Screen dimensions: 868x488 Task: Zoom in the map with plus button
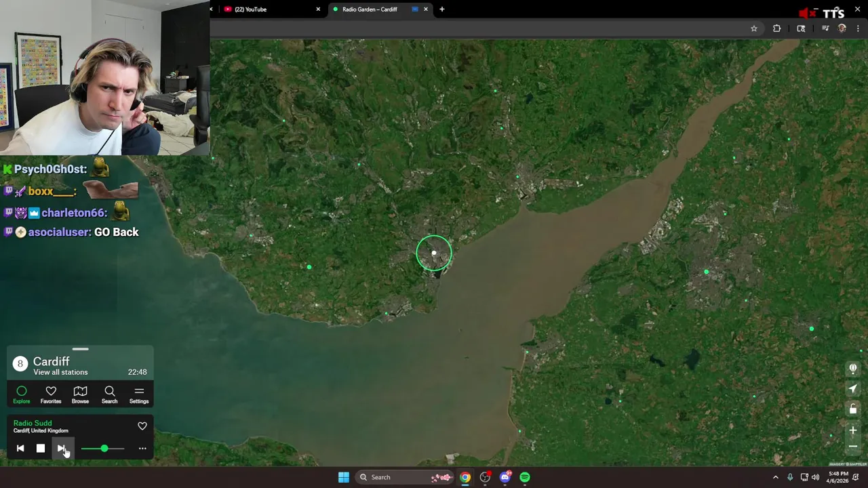(853, 430)
